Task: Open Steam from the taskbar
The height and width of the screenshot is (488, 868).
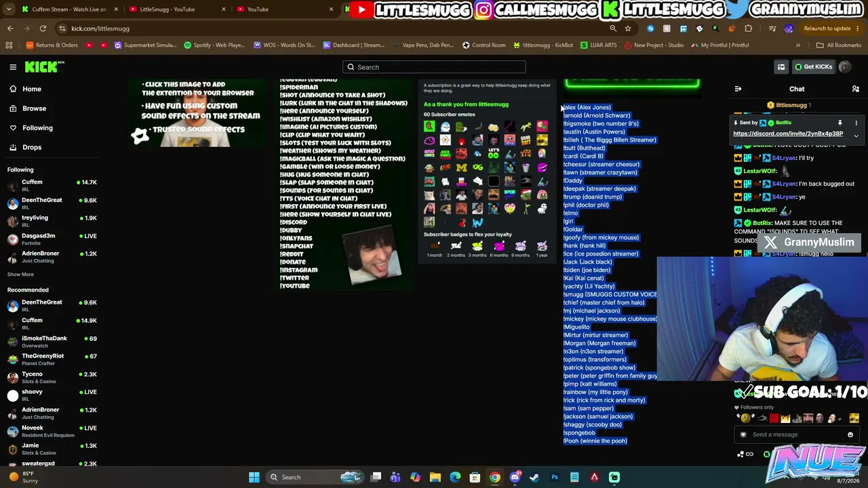Action: tap(534, 477)
